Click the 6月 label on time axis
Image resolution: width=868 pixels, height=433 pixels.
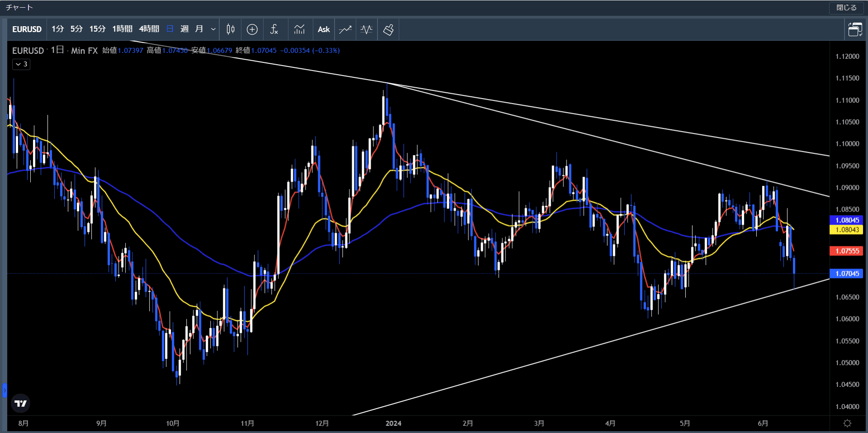pyautogui.click(x=763, y=423)
